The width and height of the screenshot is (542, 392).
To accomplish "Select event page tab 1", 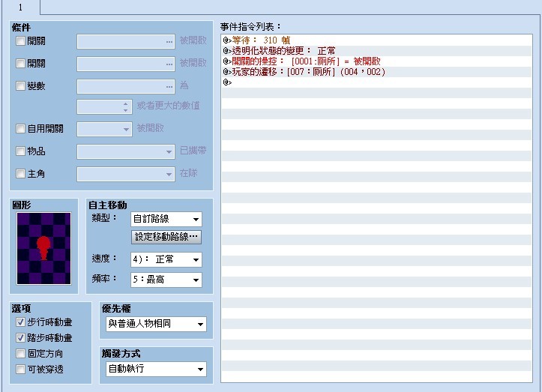I will click(x=20, y=7).
